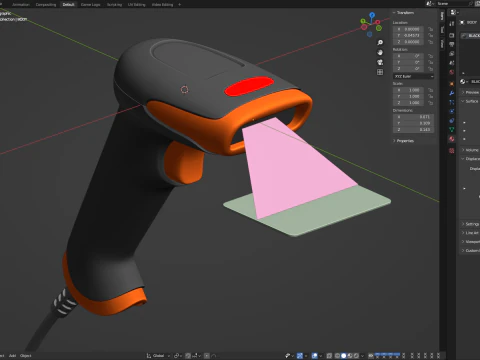This screenshot has height=360, width=480.
Task: Lock the Rotation X value
Action: pos(430,56)
